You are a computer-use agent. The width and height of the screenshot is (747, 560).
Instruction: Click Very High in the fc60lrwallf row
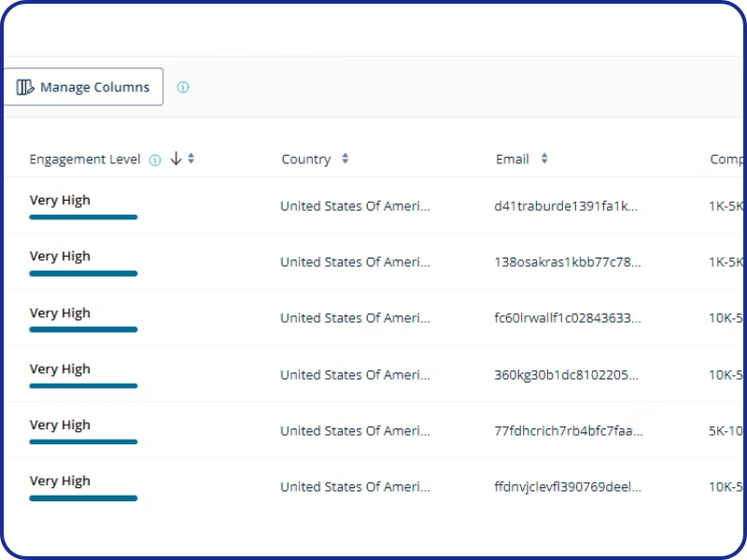coord(60,314)
